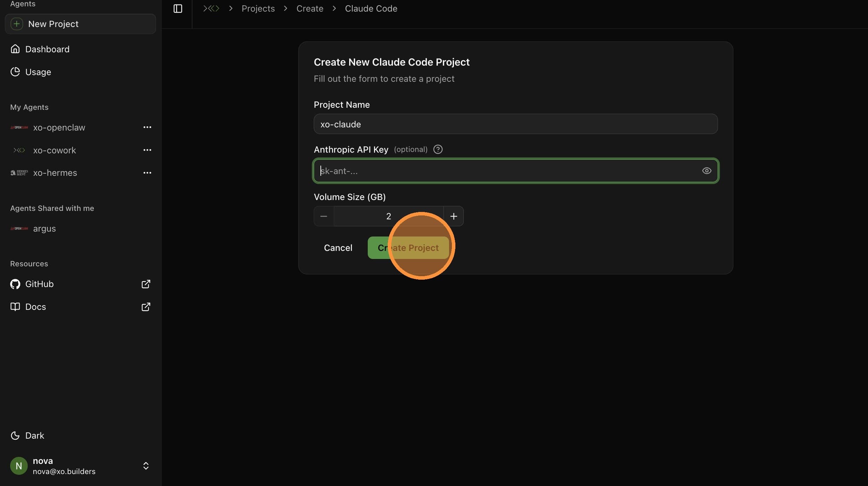868x486 pixels.
Task: Click the xo-hermes agent logo icon
Action: point(19,173)
